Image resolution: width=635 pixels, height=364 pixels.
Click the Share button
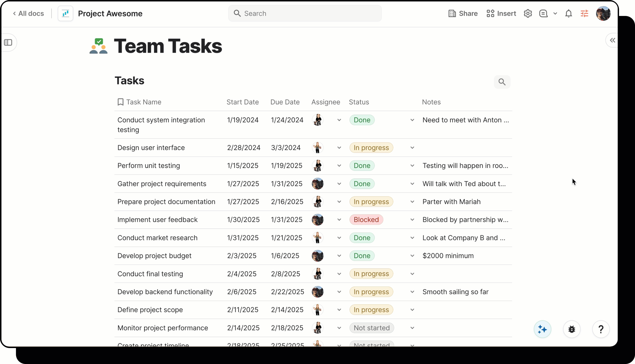click(463, 14)
